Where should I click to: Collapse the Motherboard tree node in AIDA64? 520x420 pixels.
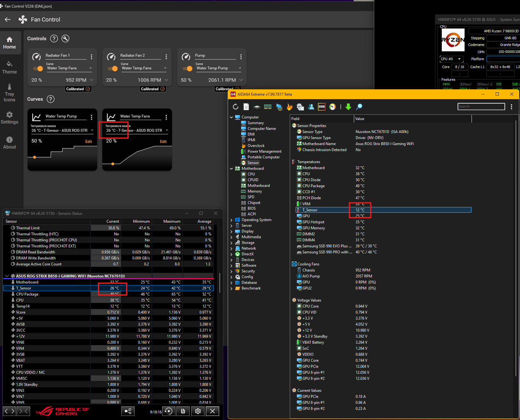231,169
